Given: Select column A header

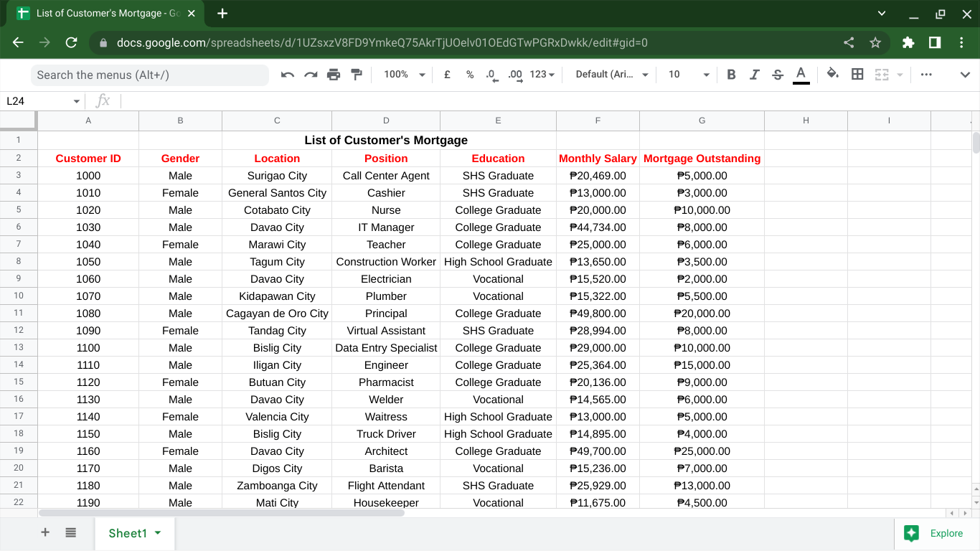Looking at the screenshot, I should coord(88,121).
